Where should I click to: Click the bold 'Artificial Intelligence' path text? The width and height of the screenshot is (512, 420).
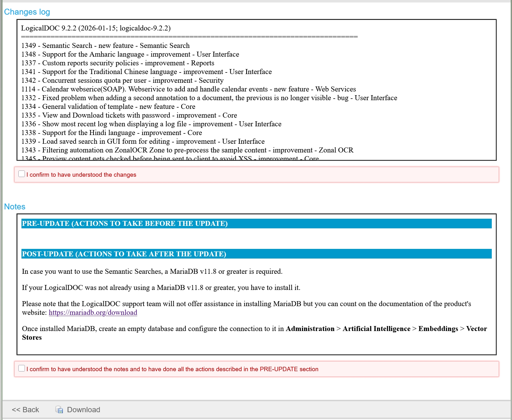tap(376, 329)
